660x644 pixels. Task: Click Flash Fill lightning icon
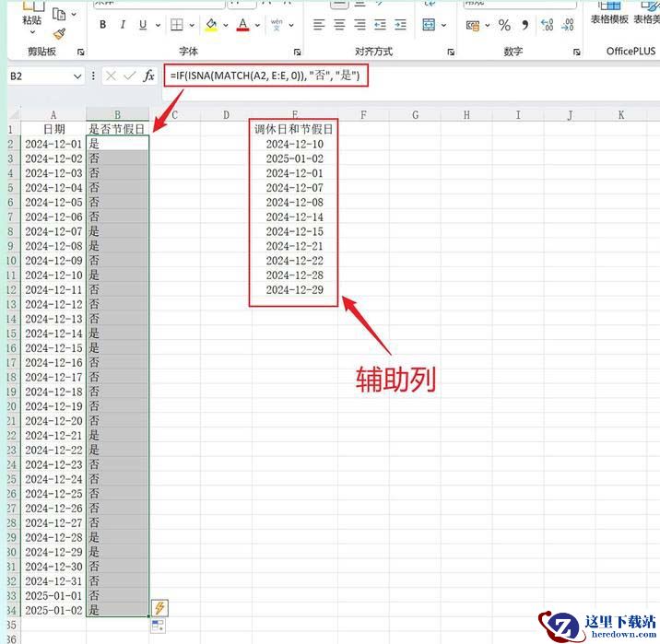click(x=159, y=608)
